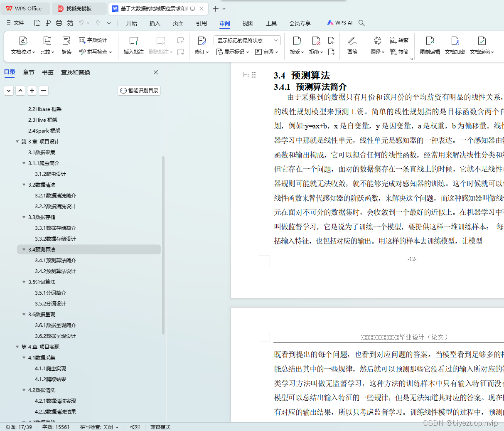This screenshot has height=431, width=504.
Task: Click the 文档定稿 finalize document icon
Action: tap(482, 41)
